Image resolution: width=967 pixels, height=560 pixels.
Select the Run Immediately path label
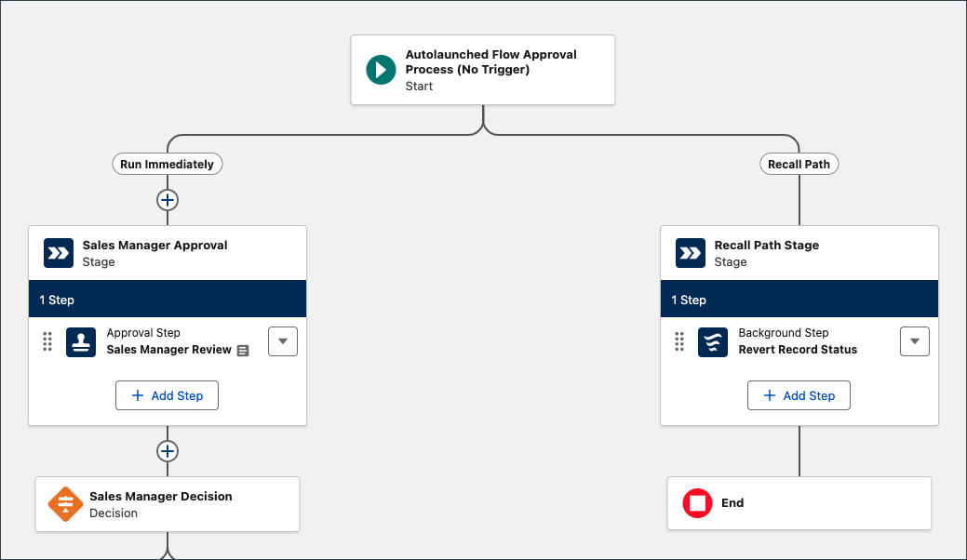[x=168, y=165]
